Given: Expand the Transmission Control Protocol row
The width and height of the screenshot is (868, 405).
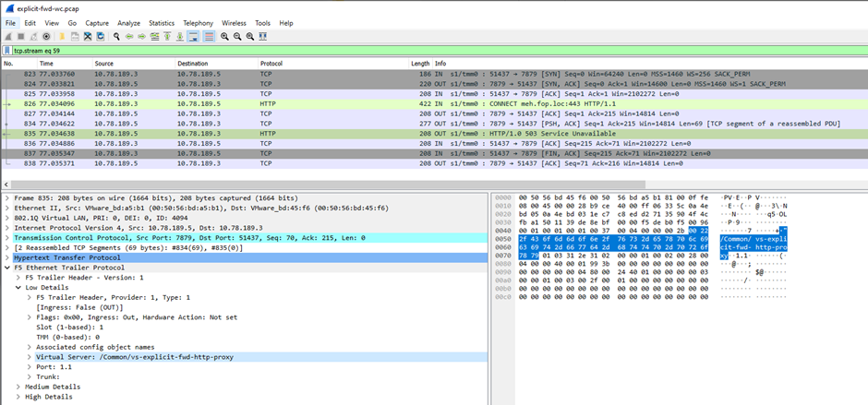Looking at the screenshot, I should (8, 237).
